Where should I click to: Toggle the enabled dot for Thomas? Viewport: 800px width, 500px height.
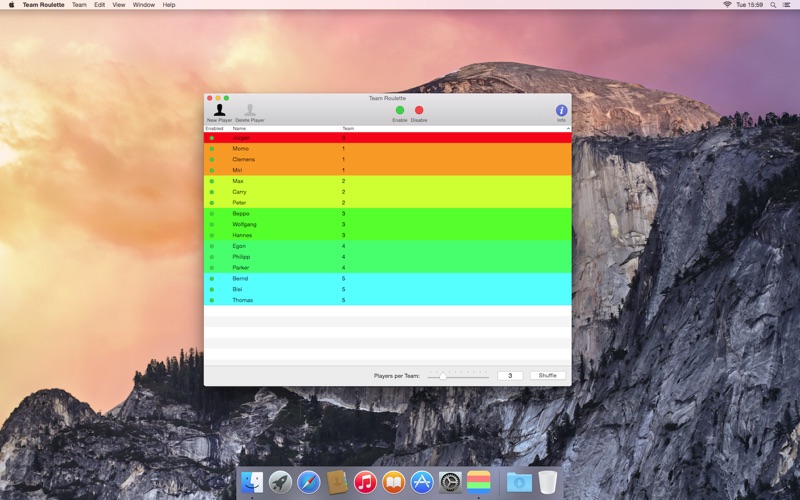pos(212,300)
